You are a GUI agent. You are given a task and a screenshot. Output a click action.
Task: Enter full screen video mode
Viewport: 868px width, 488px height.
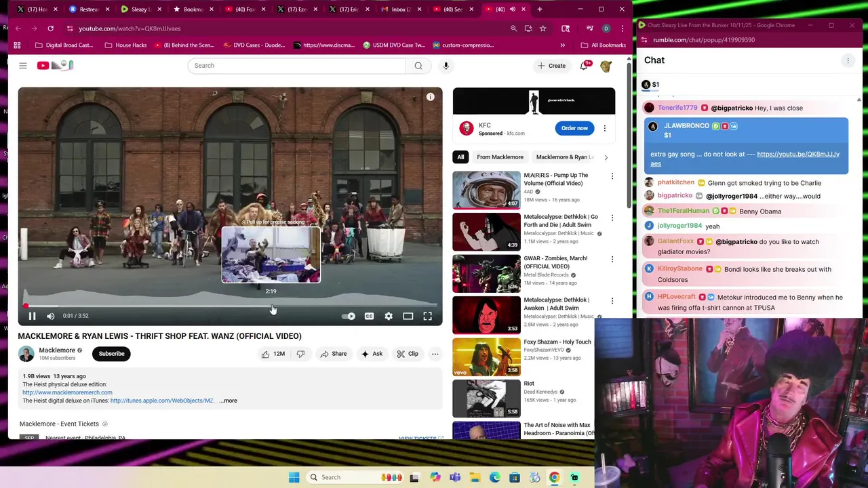(x=428, y=316)
